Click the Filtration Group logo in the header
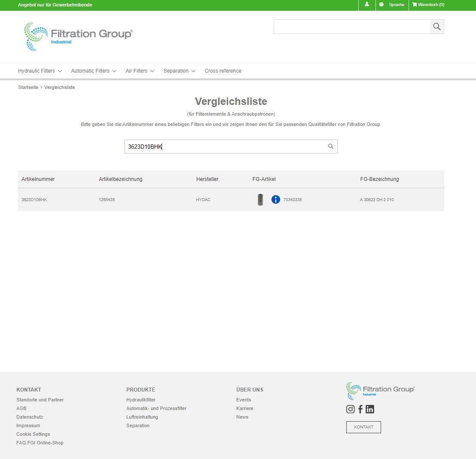Image resolution: width=476 pixels, height=459 pixels. [x=77, y=37]
